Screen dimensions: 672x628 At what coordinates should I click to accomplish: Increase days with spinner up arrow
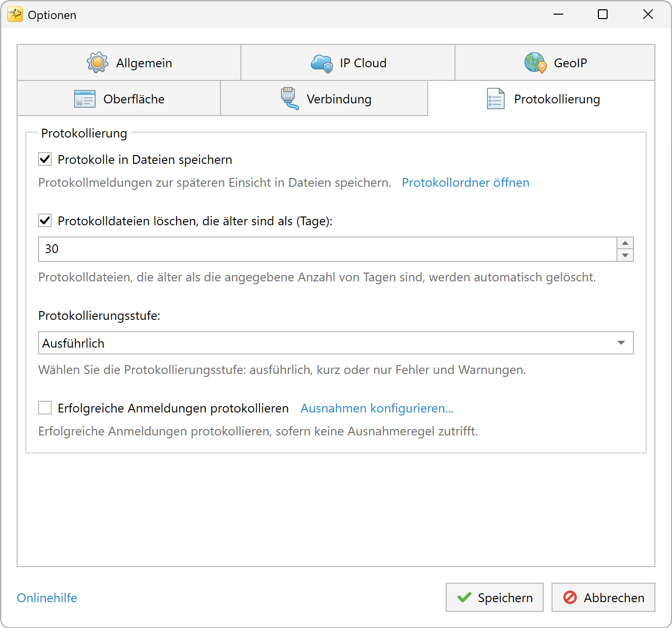(625, 243)
